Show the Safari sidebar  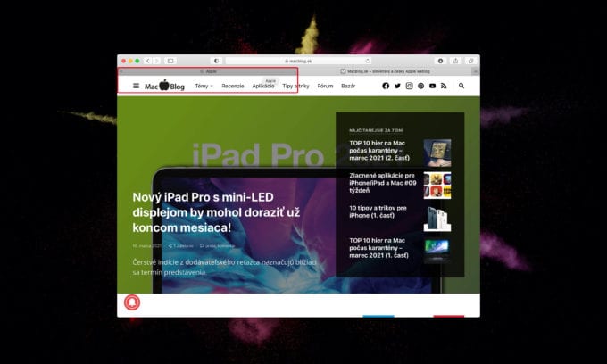click(x=170, y=62)
